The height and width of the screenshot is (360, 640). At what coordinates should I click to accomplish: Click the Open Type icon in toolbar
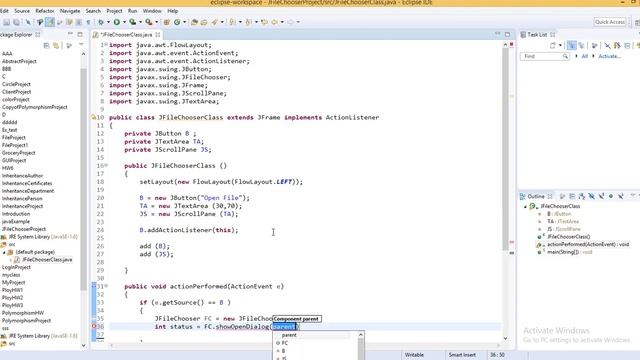coord(194,22)
